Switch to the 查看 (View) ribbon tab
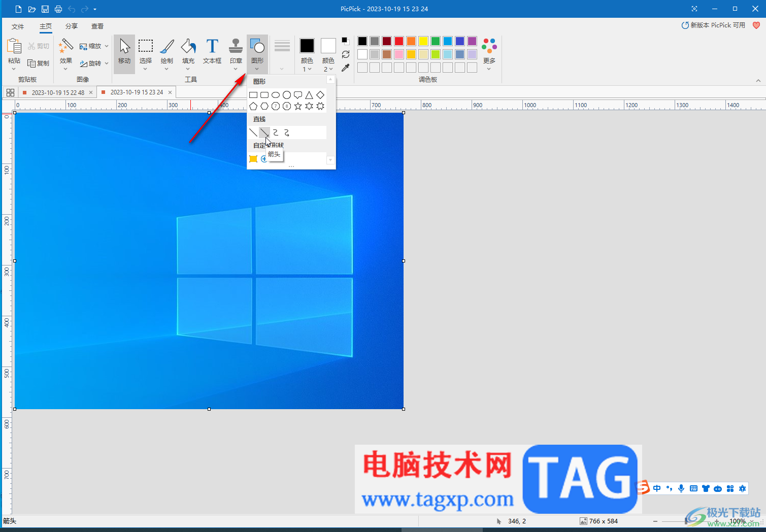The width and height of the screenshot is (766, 532). [x=97, y=26]
